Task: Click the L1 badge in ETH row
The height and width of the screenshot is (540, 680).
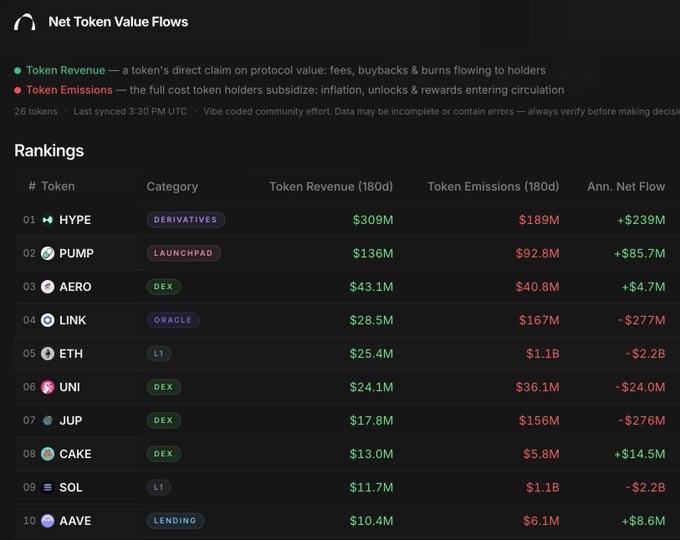Action: tap(159, 353)
